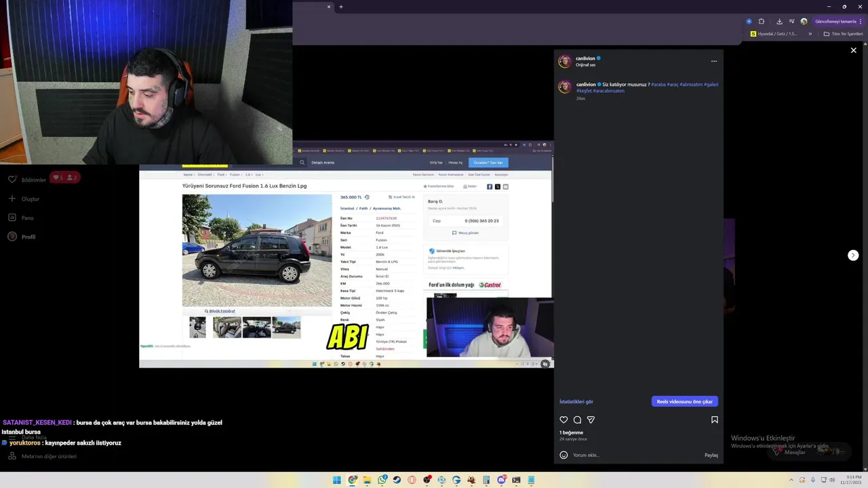
Task: Click 1 beğenme likes count
Action: [x=571, y=432]
